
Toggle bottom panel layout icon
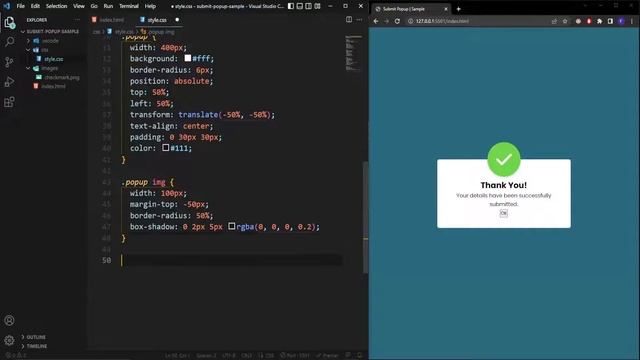(x=300, y=6)
